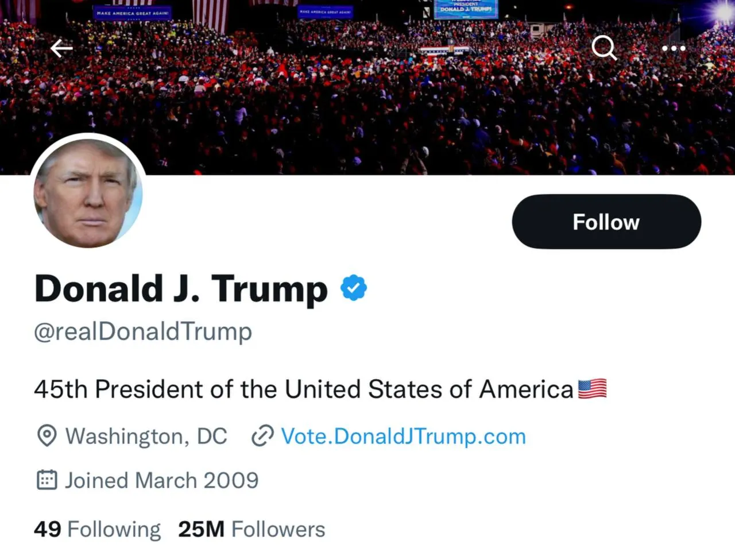Image resolution: width=735 pixels, height=560 pixels.
Task: View the 49 Following list
Action: coord(97,529)
